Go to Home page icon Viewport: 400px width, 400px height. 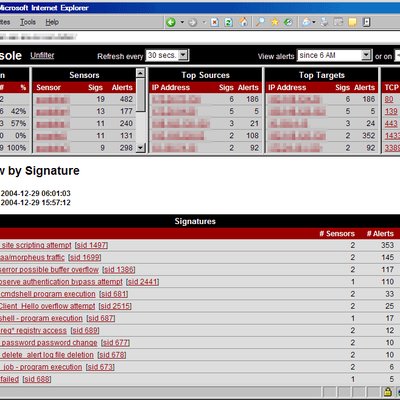click(x=244, y=22)
